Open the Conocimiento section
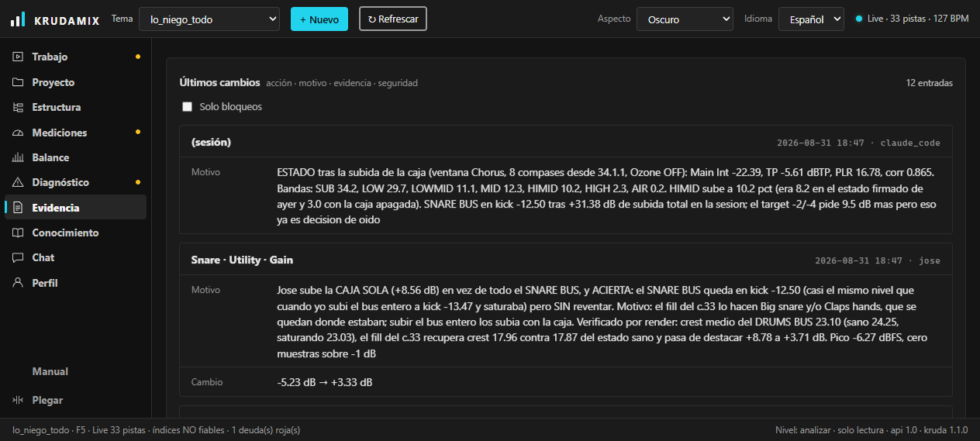The height and width of the screenshot is (441, 980). tap(76, 233)
